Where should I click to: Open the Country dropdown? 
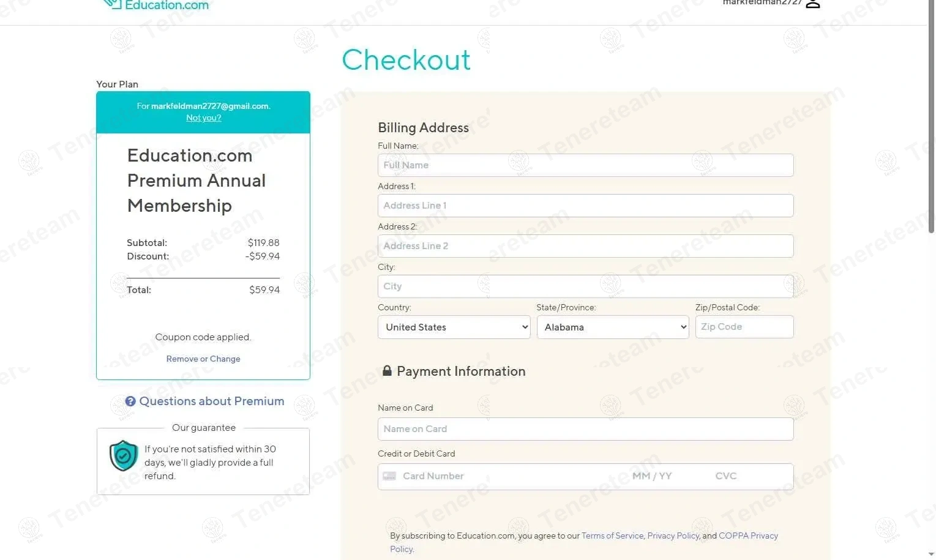(454, 327)
